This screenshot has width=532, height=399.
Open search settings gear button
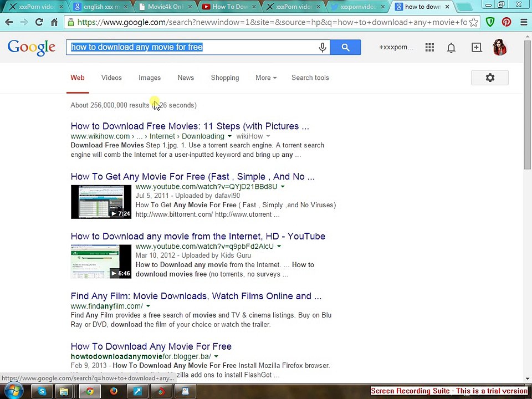coord(489,78)
